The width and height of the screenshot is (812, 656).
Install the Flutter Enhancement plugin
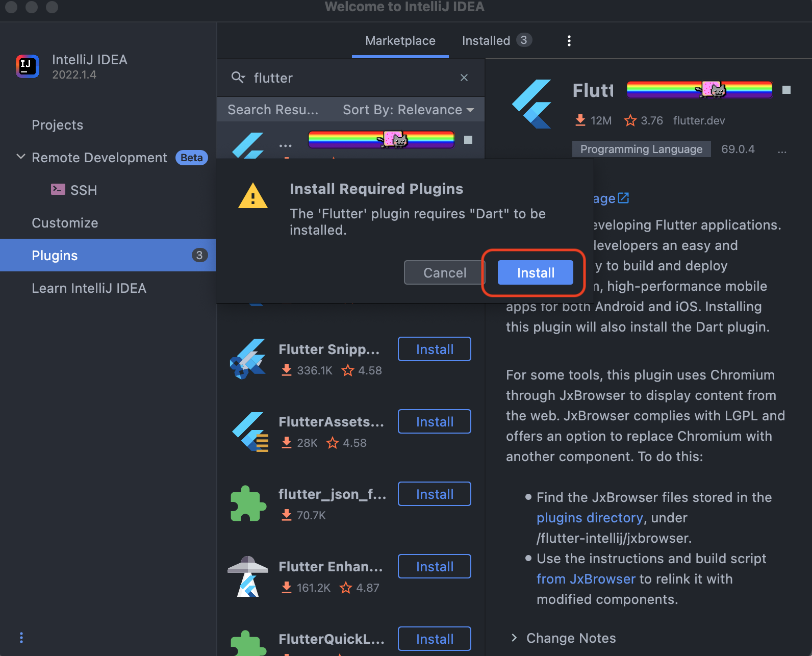coord(435,566)
